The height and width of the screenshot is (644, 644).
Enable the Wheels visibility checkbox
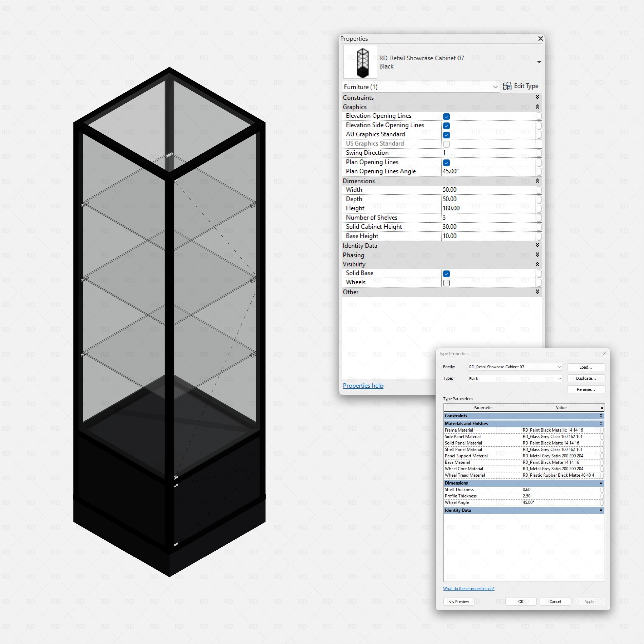(x=446, y=283)
